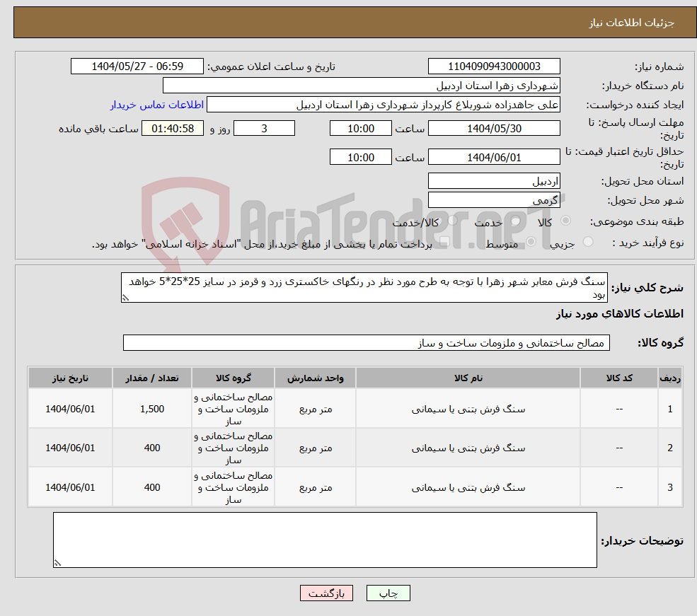Select متوسط purchase process type
The height and width of the screenshot is (616, 697).
[531, 242]
